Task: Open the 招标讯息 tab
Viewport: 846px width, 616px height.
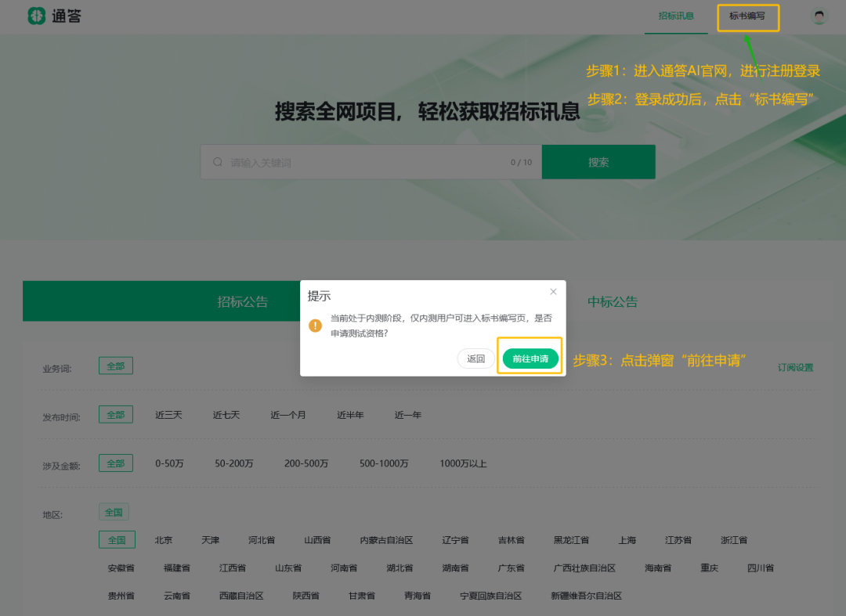Action: click(675, 16)
